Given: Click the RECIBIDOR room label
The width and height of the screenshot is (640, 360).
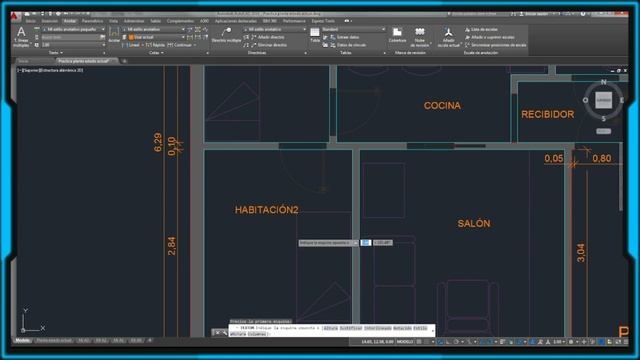Looking at the screenshot, I should [547, 115].
